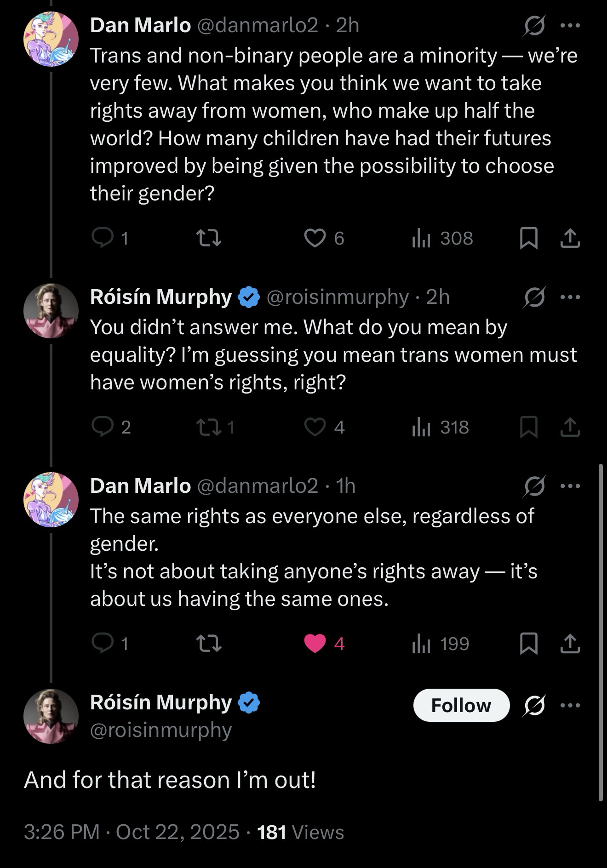Share Dan Marlo's same rights tweet

[x=570, y=643]
